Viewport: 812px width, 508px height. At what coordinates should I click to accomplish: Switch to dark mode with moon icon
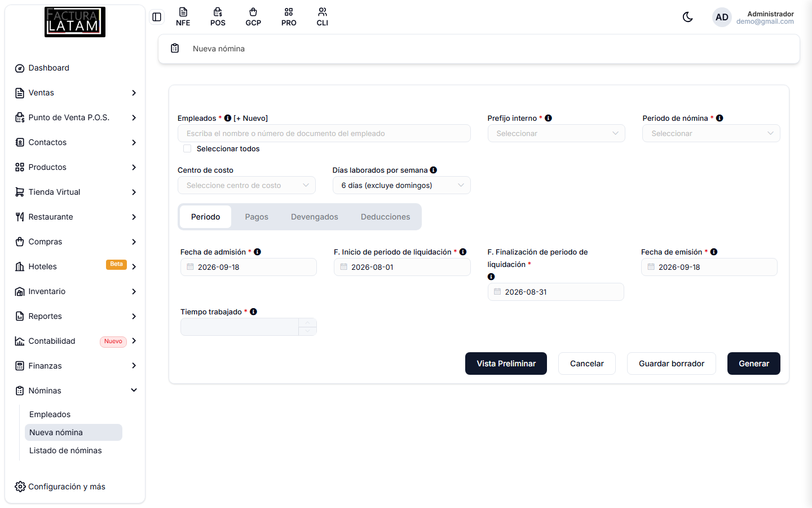click(687, 17)
